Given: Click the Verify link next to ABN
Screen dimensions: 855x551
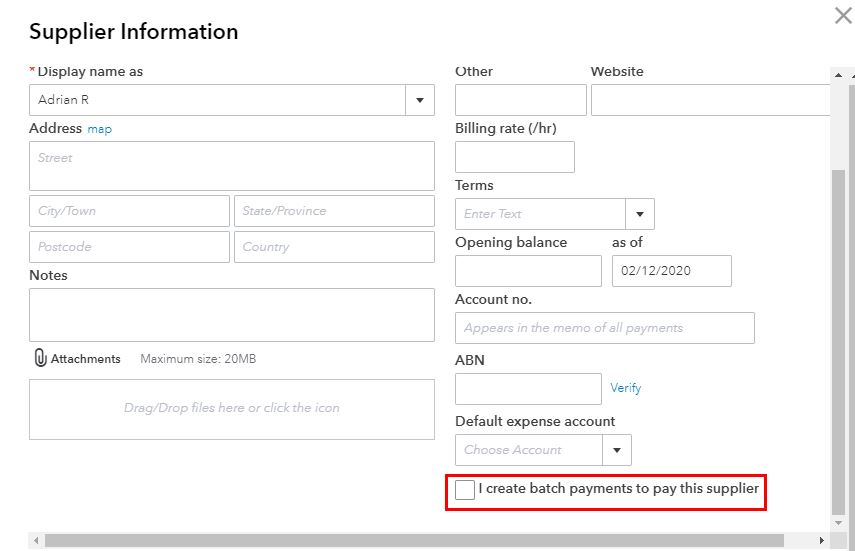Looking at the screenshot, I should [625, 388].
